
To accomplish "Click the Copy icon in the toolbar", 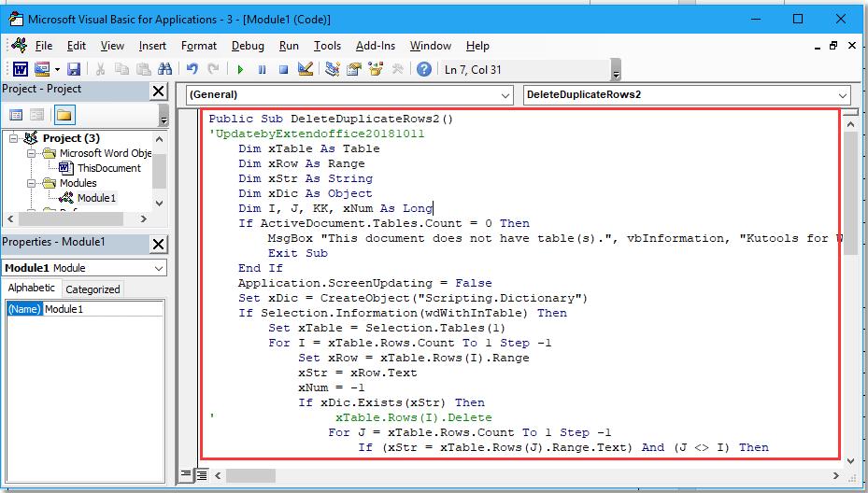I will click(121, 69).
